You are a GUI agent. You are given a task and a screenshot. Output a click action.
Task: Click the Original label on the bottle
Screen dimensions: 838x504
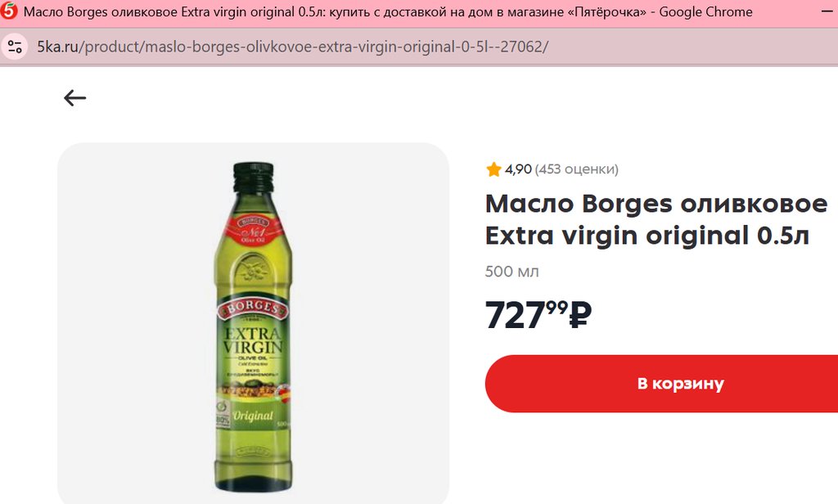point(252,416)
